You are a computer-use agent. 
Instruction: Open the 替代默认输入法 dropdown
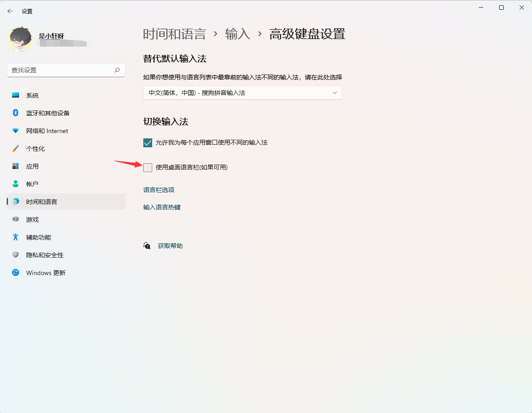pyautogui.click(x=242, y=93)
